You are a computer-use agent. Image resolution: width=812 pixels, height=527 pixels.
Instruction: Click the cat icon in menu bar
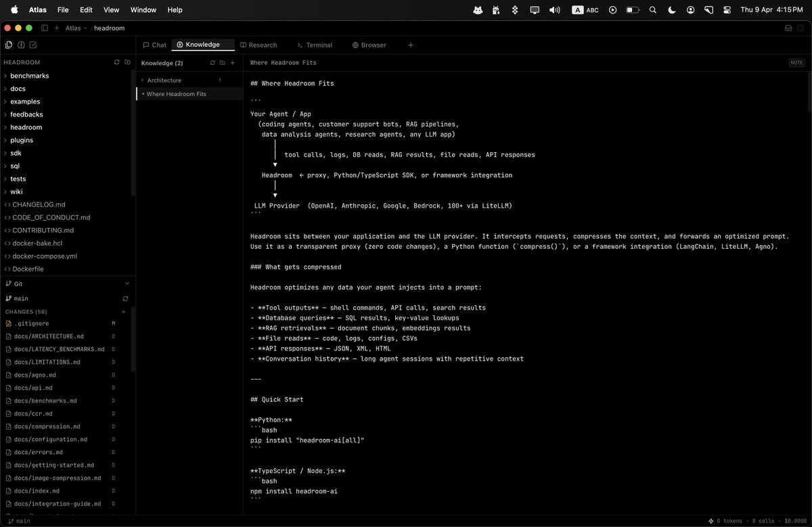(x=477, y=10)
